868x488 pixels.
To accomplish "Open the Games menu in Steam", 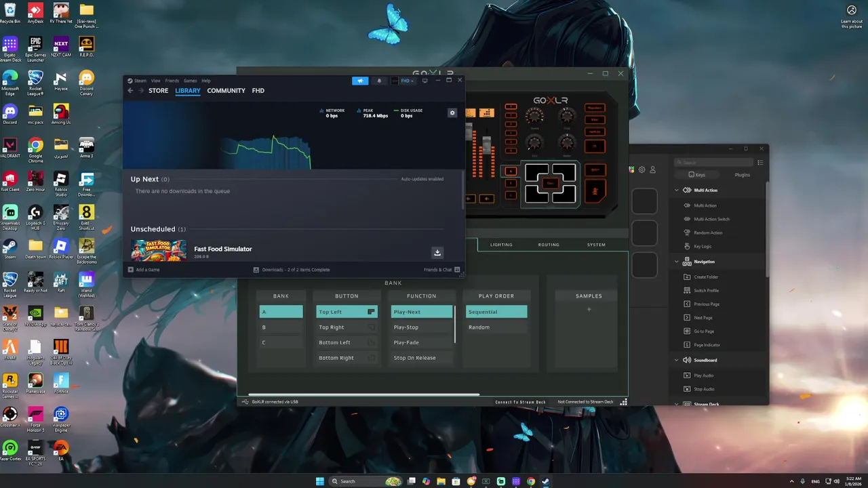I will [191, 81].
